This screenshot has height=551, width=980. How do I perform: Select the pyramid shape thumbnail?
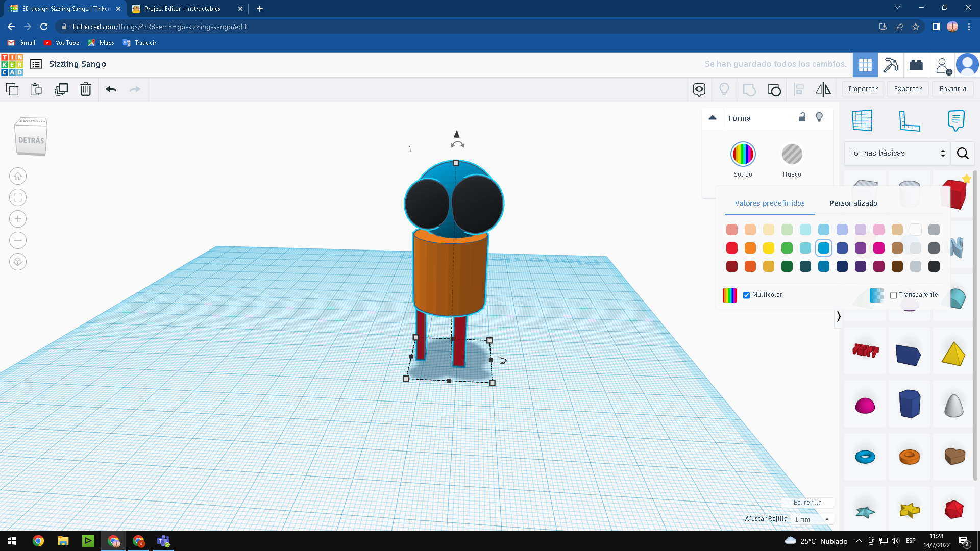[x=953, y=353]
